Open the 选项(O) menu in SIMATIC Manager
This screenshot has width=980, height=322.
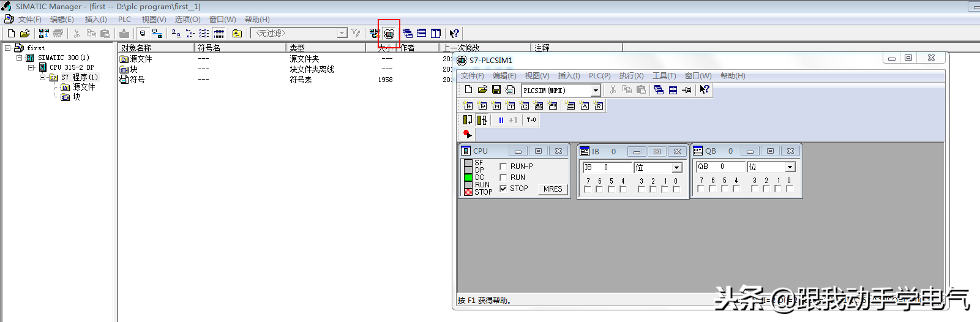[x=187, y=20]
